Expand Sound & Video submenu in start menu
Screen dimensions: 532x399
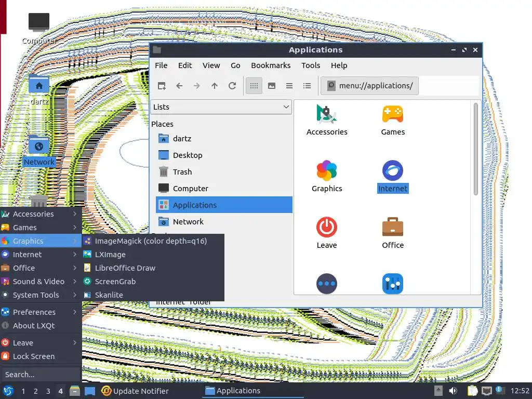41,282
